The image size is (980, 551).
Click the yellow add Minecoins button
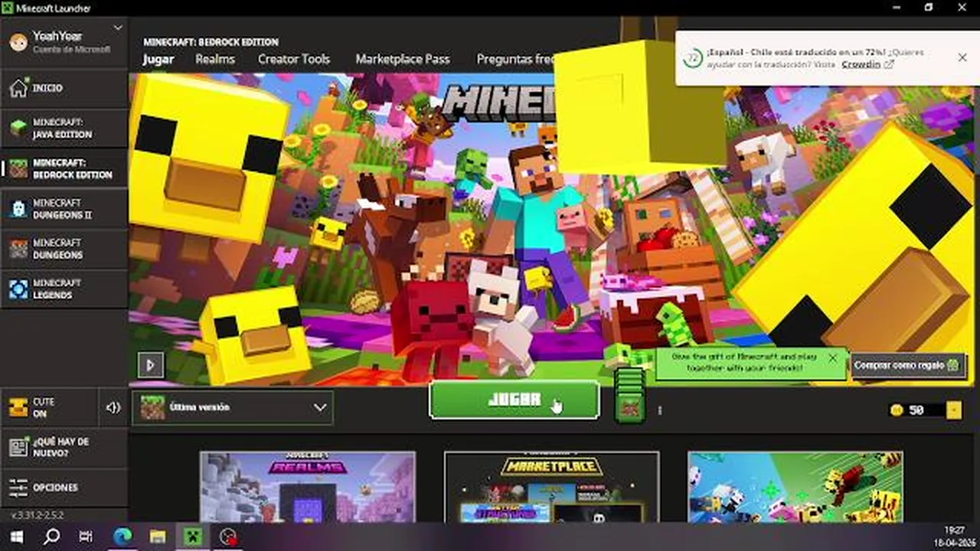[954, 411]
